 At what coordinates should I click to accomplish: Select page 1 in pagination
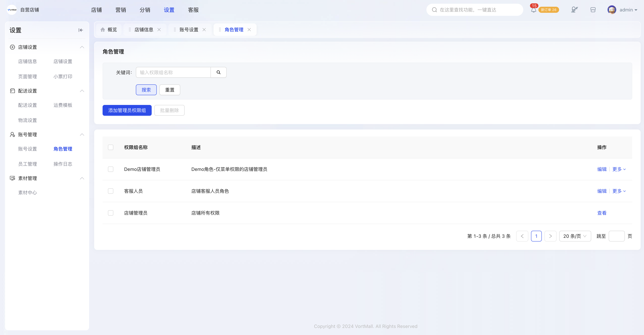point(536,236)
